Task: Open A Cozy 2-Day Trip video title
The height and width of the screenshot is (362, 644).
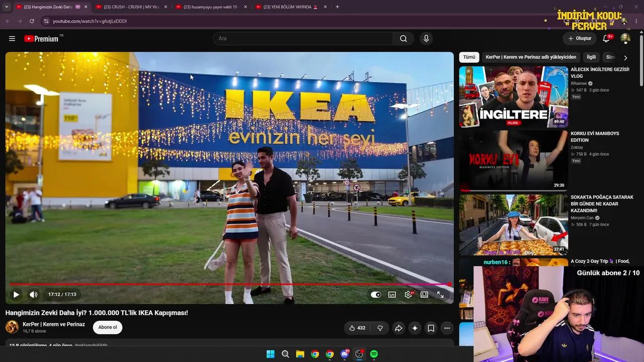Action: 600,261
